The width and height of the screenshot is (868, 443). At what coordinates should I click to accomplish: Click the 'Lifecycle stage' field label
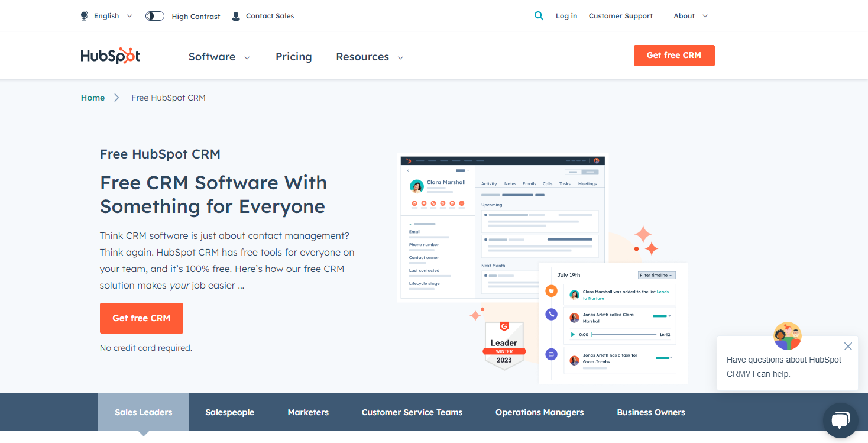pyautogui.click(x=425, y=283)
